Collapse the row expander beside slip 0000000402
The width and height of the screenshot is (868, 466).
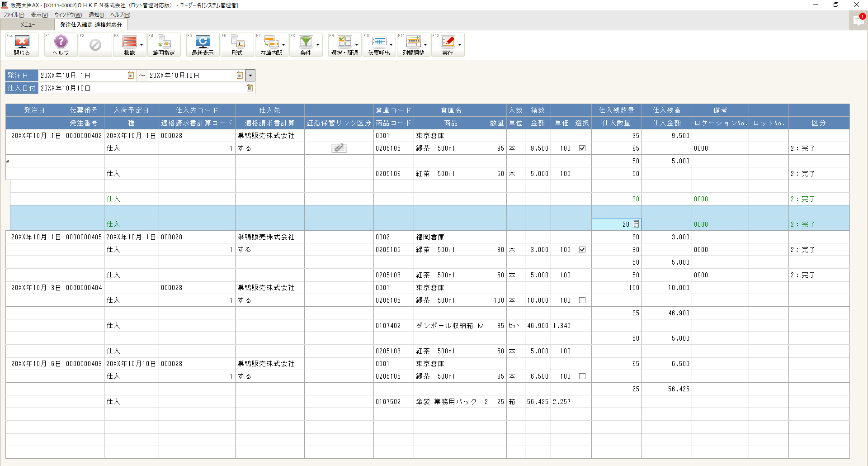(x=7, y=161)
